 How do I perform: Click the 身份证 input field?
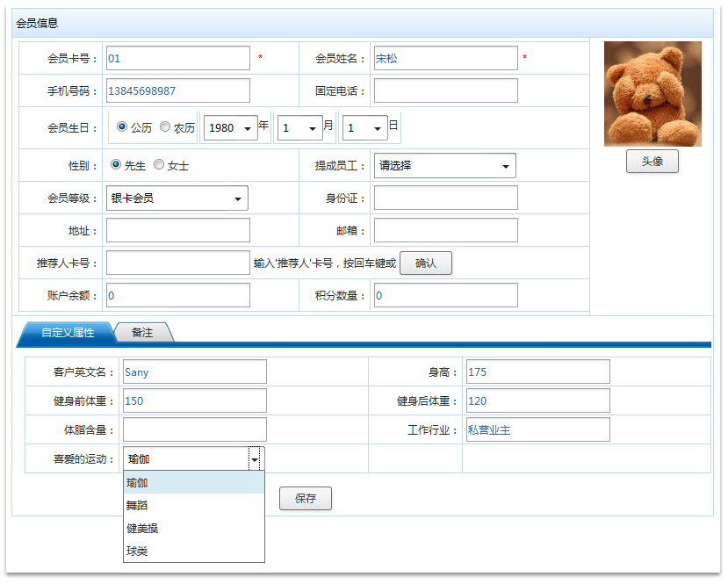(x=446, y=198)
